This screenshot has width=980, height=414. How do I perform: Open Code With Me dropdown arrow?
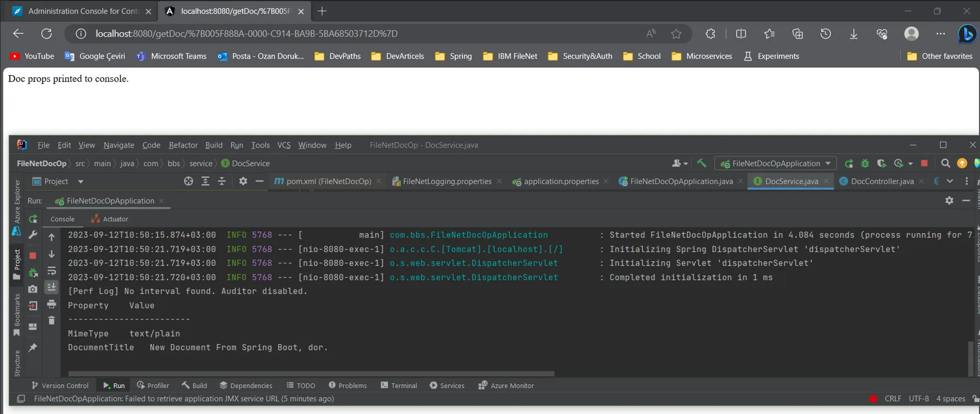point(686,163)
